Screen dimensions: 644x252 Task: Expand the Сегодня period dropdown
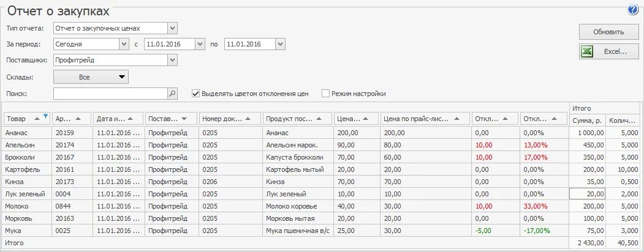point(124,44)
